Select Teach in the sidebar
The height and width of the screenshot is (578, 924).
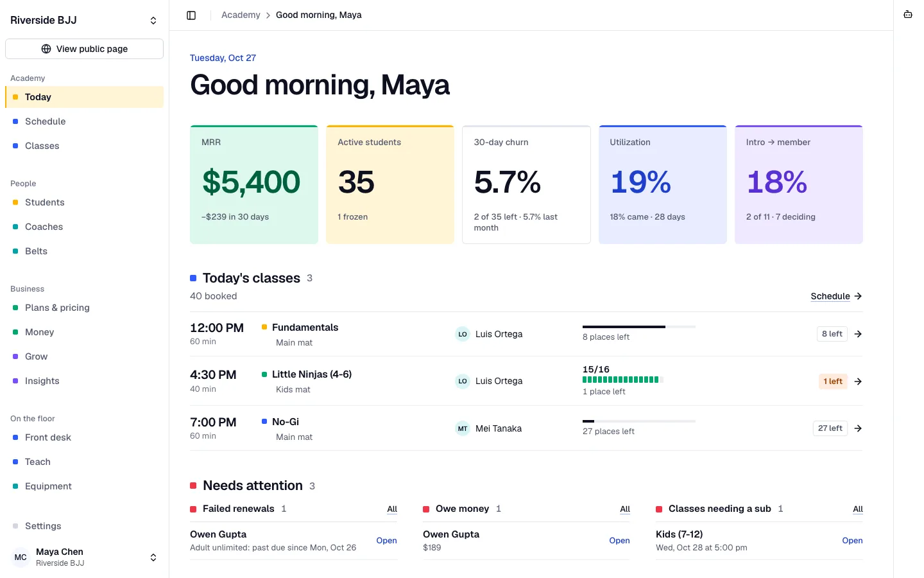[x=84, y=462]
